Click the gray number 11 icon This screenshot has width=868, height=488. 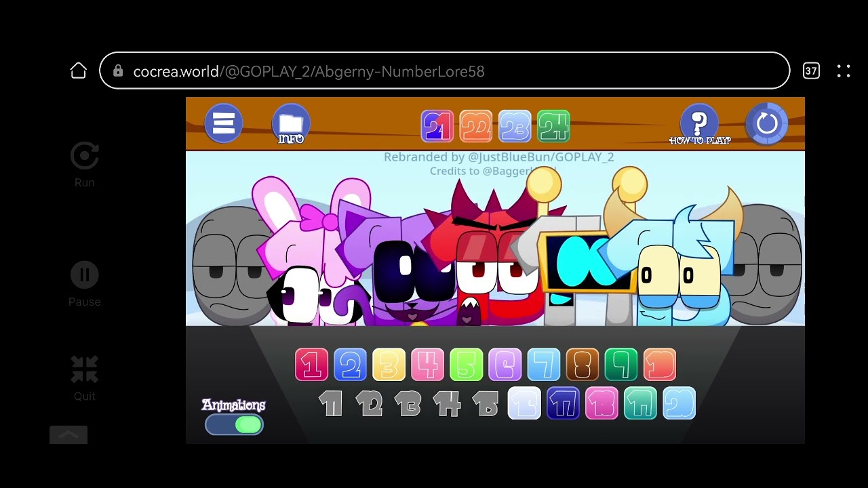331,404
